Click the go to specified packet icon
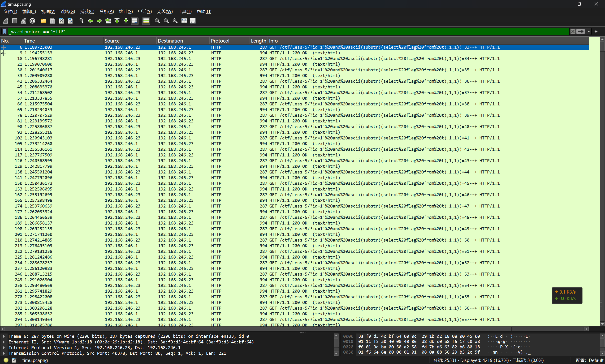This screenshot has height=364, width=605. [x=108, y=21]
